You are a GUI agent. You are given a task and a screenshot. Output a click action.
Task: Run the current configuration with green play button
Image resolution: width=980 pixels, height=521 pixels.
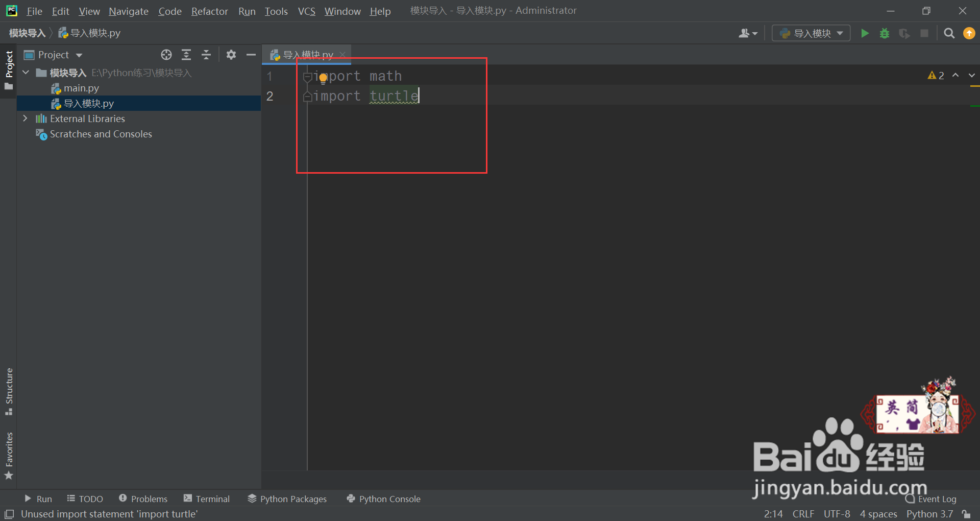(x=865, y=33)
